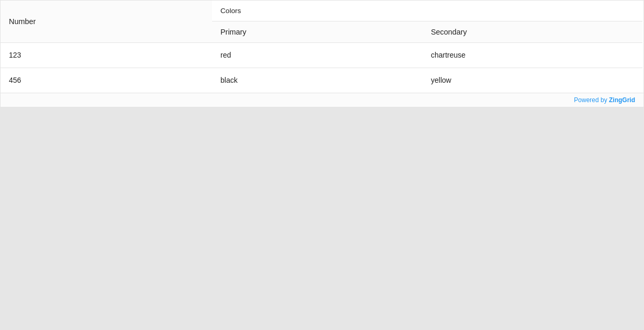This screenshot has height=330, width=644.
Task: Click the Powered by text
Action: 591,100
